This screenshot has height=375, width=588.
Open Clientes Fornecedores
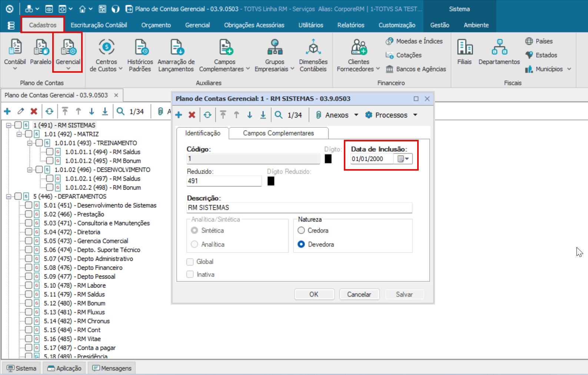point(358,55)
